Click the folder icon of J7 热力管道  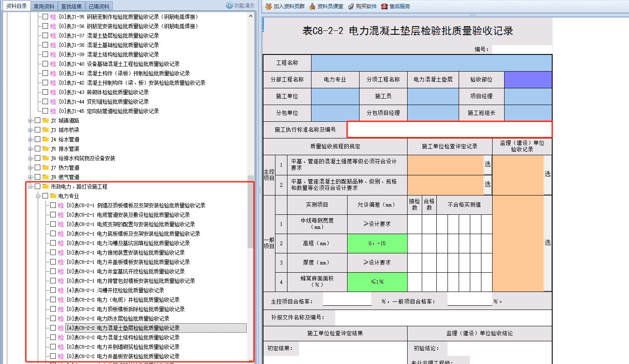(x=45, y=168)
